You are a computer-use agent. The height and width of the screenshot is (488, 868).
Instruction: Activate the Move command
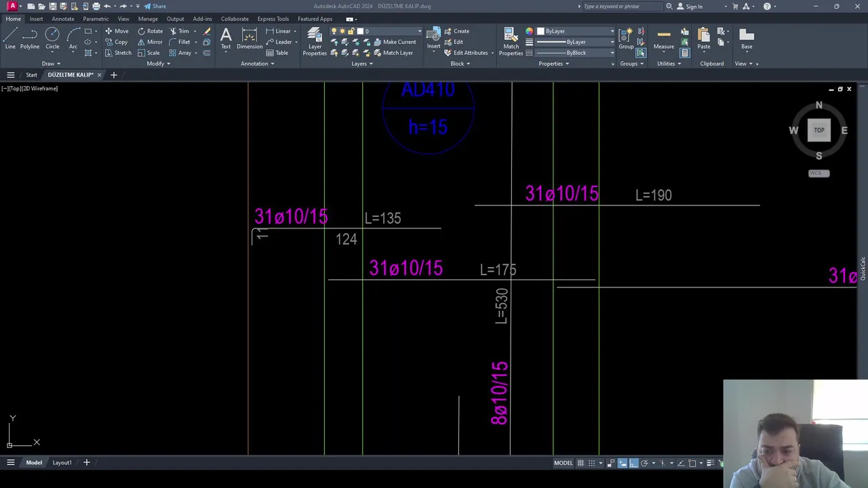(117, 31)
